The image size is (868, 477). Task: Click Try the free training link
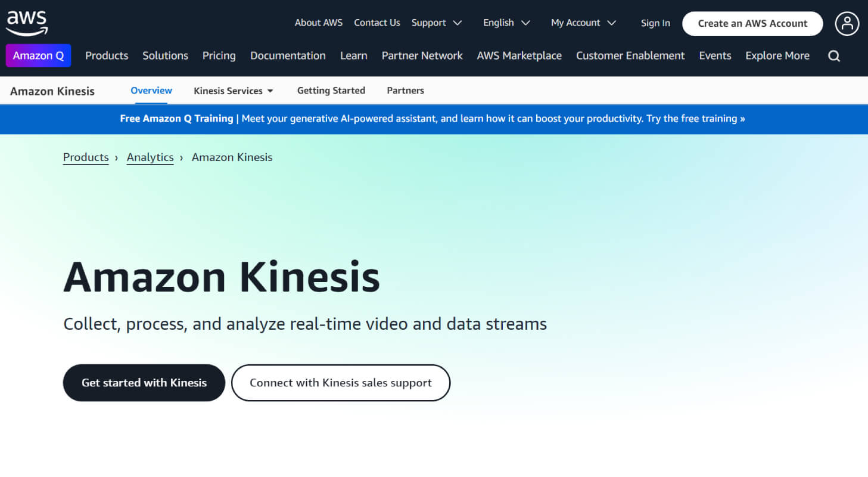[x=696, y=119]
